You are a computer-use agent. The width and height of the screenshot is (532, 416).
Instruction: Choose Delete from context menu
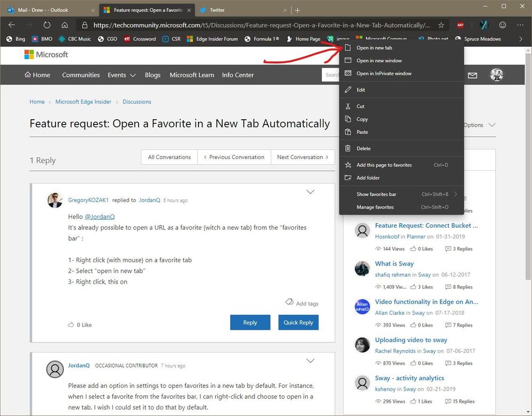point(402,148)
